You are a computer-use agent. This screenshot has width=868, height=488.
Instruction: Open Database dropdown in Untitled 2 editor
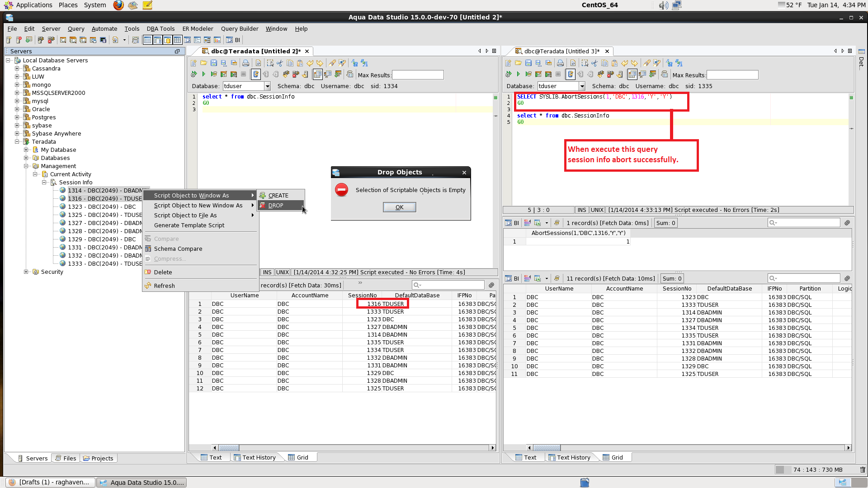267,86
